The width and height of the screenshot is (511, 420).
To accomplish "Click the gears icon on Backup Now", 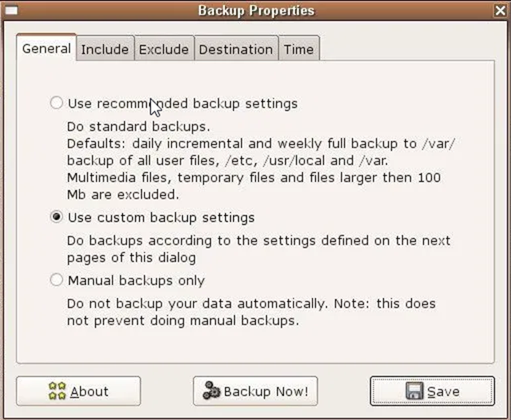I will [212, 390].
